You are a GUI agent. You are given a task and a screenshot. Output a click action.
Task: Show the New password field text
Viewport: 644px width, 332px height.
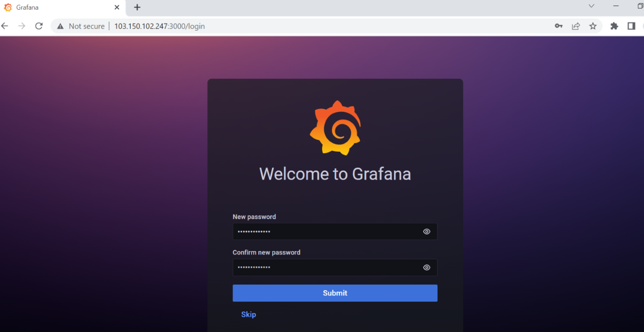[x=426, y=232]
